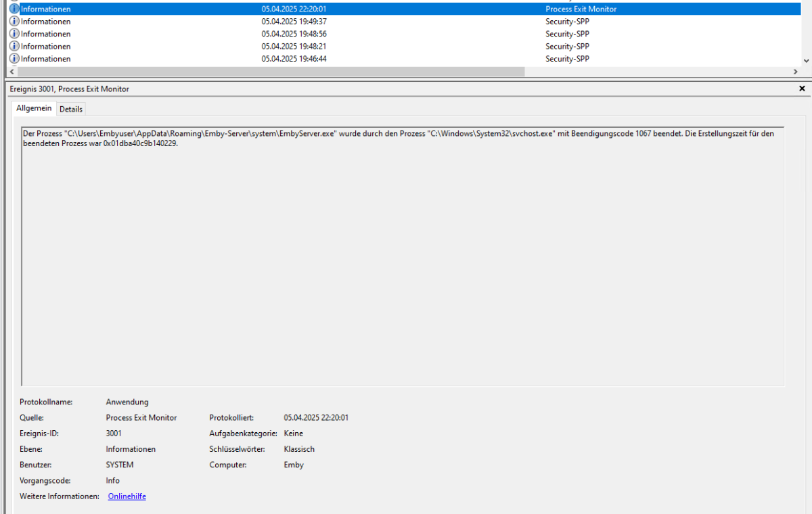
Task: Open the Details tab
Action: [x=71, y=109]
